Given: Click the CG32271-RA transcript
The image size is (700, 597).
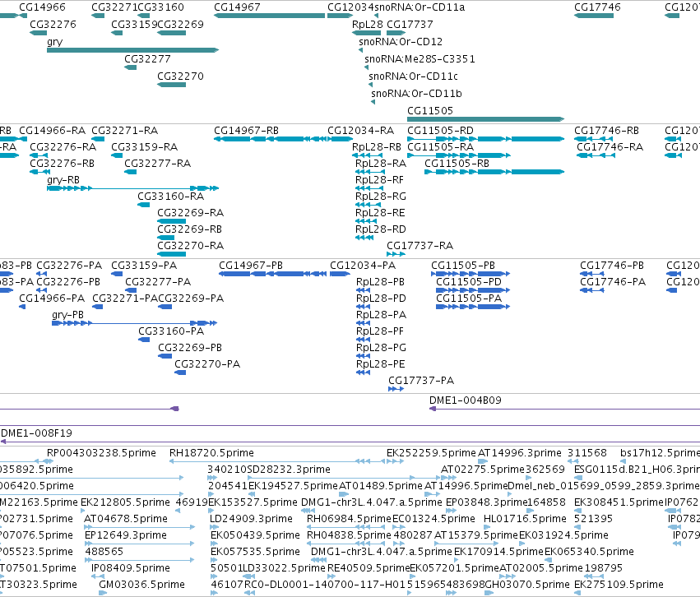Looking at the screenshot, I should point(98,139).
